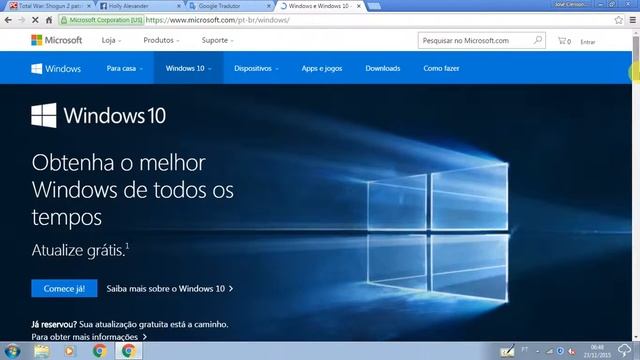The height and width of the screenshot is (360, 640).
Task: Click the address bar URL
Action: 218,20
